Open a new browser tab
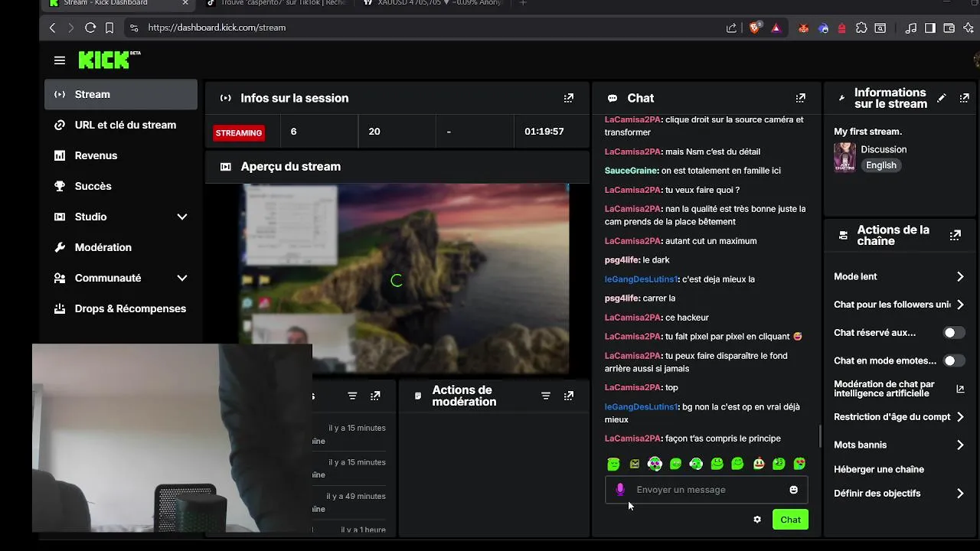980x551 pixels. coord(523,3)
